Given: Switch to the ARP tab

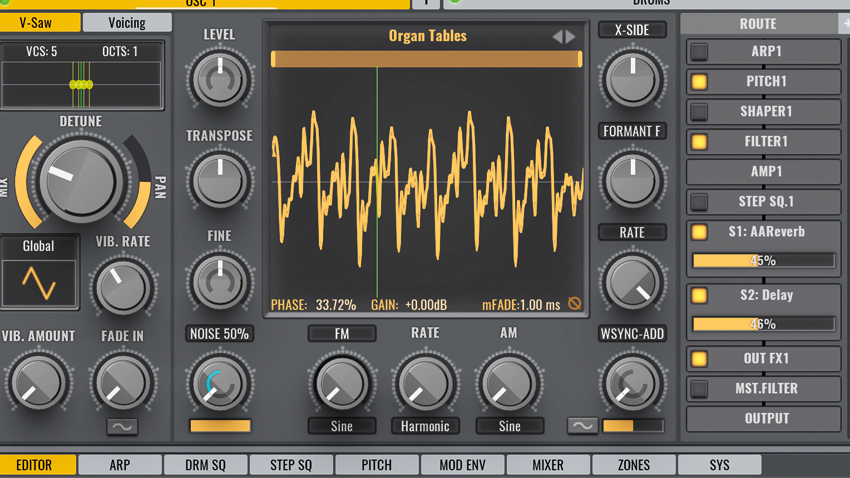Looking at the screenshot, I should coord(120,465).
